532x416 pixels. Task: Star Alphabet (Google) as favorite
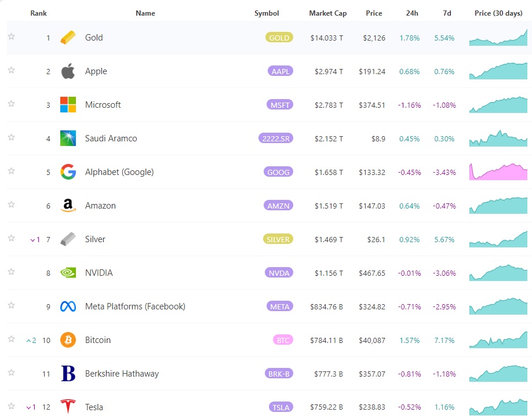tap(11, 171)
